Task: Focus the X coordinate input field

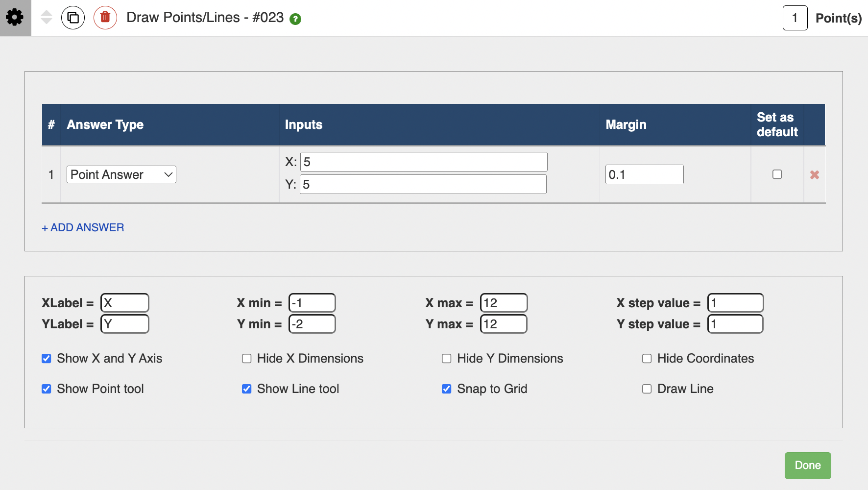Action: pos(424,162)
